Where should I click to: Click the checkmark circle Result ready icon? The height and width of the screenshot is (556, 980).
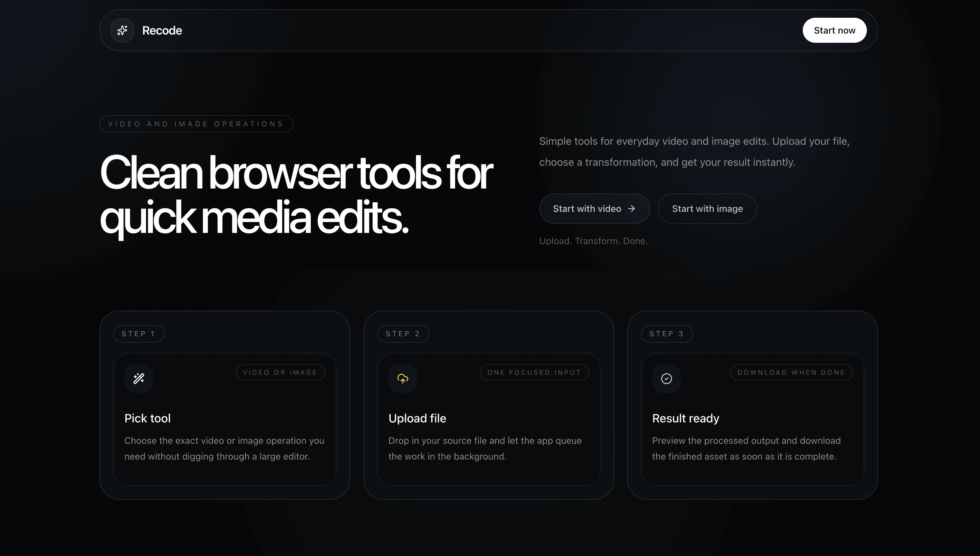click(666, 378)
